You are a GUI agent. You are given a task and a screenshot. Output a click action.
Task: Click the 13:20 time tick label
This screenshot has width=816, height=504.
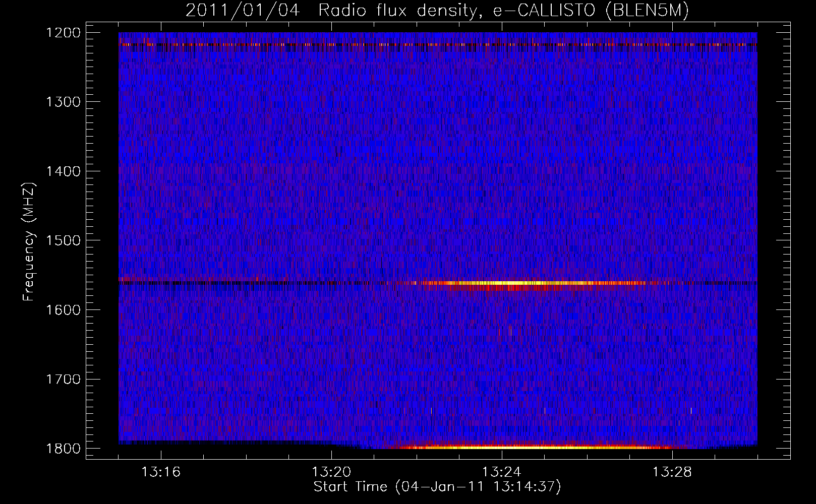pos(331,472)
